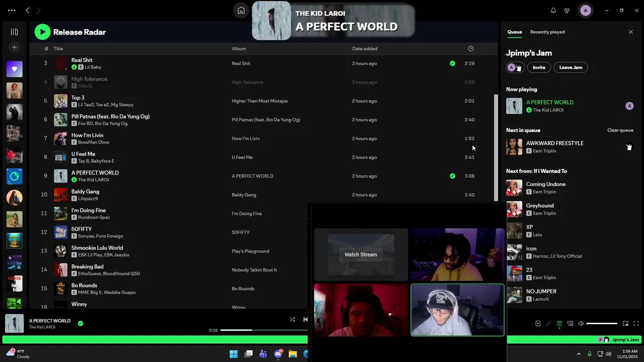
Task: Select the track Top 3
Action: point(77,98)
